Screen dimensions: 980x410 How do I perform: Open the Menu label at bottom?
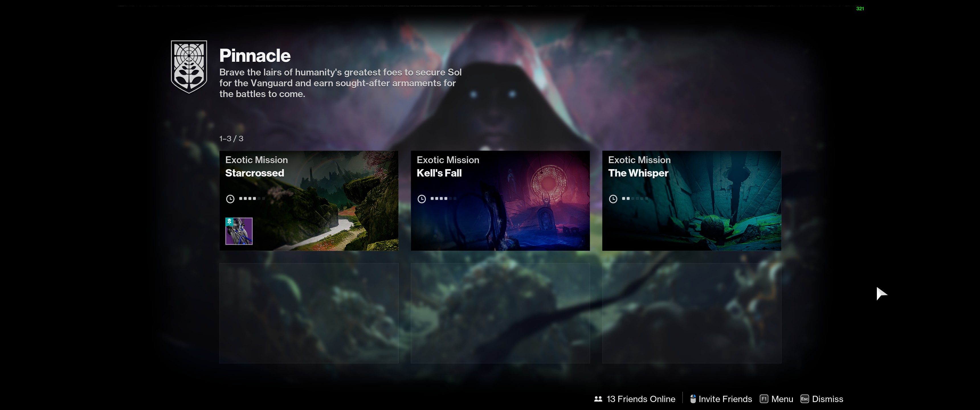point(782,399)
